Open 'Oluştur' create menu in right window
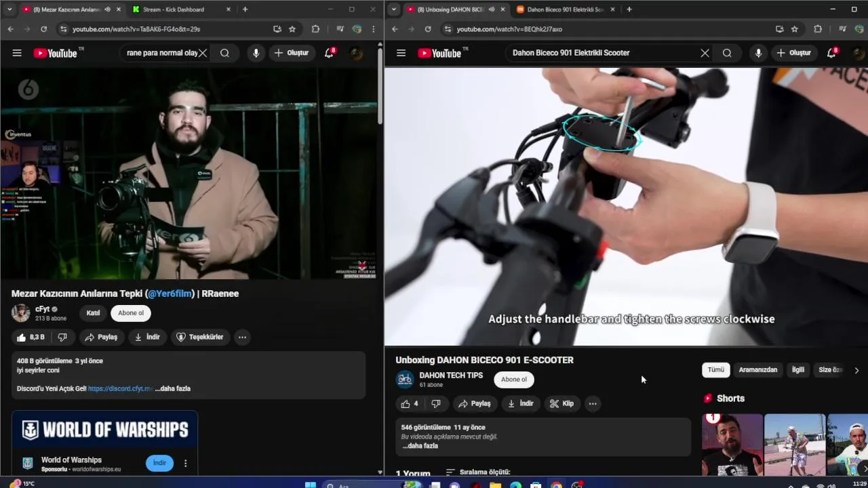 point(793,53)
